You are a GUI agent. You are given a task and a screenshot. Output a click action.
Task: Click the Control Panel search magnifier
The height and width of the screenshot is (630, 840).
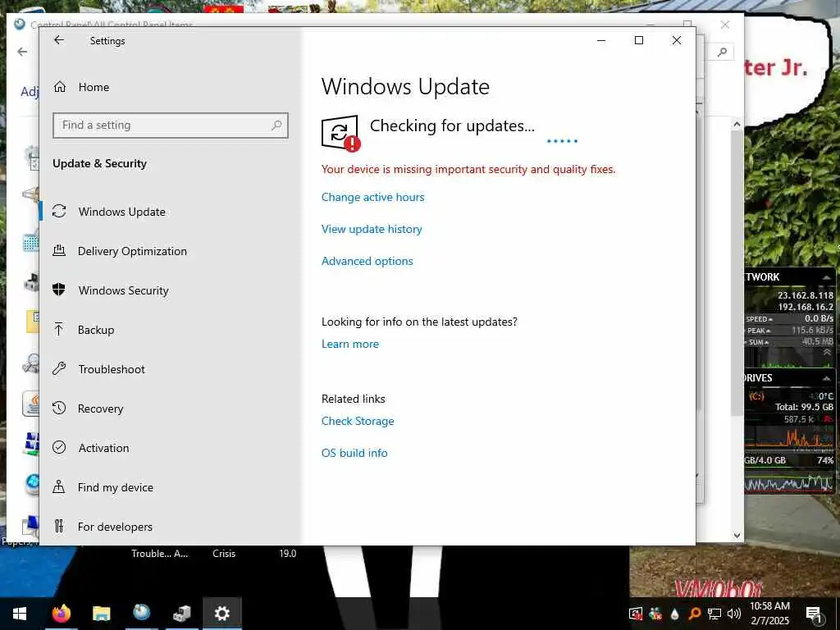point(722,52)
